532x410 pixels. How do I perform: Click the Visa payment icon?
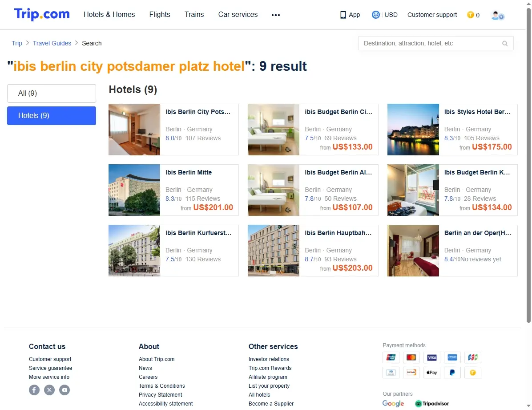point(431,357)
